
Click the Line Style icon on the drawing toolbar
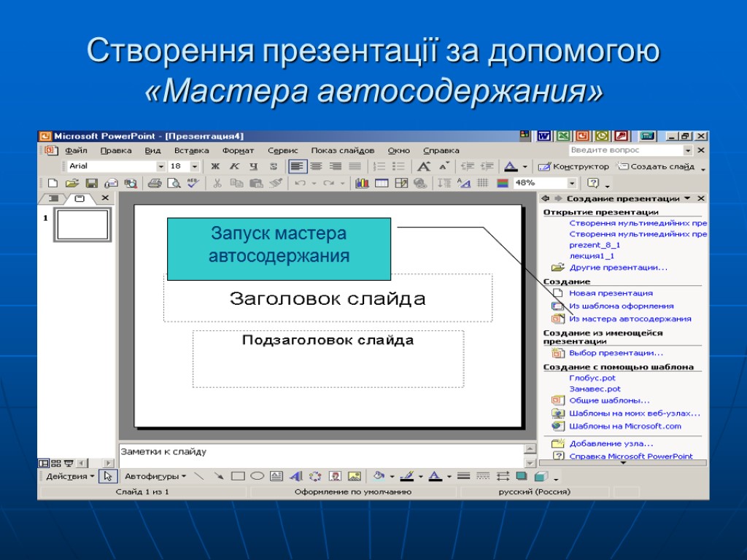click(x=463, y=476)
